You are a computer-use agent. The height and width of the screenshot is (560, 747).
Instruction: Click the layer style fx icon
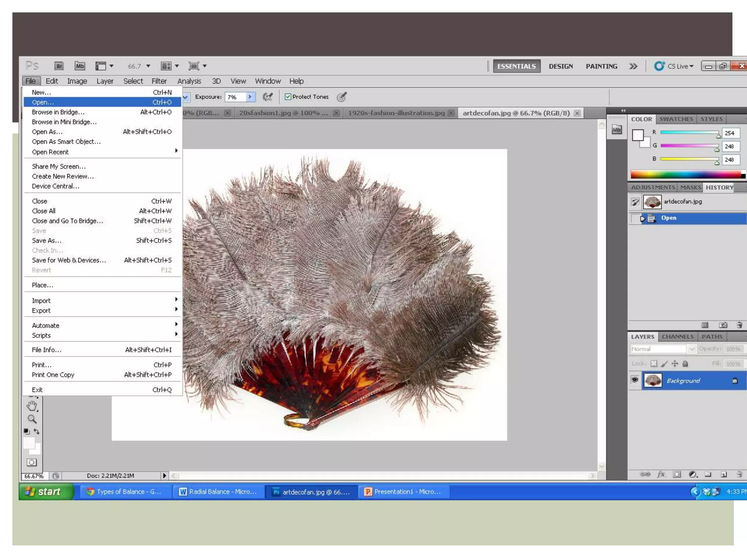tap(661, 474)
